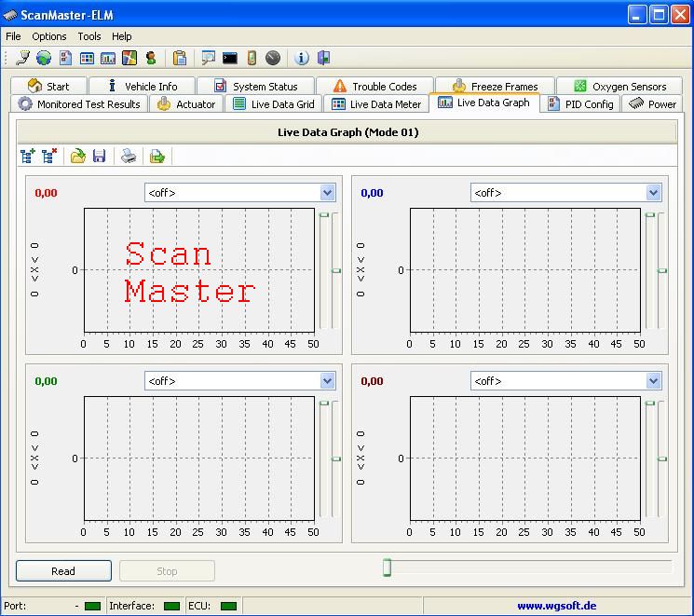Click bottom-right graph's outer vertical slider handle

(x=662, y=459)
